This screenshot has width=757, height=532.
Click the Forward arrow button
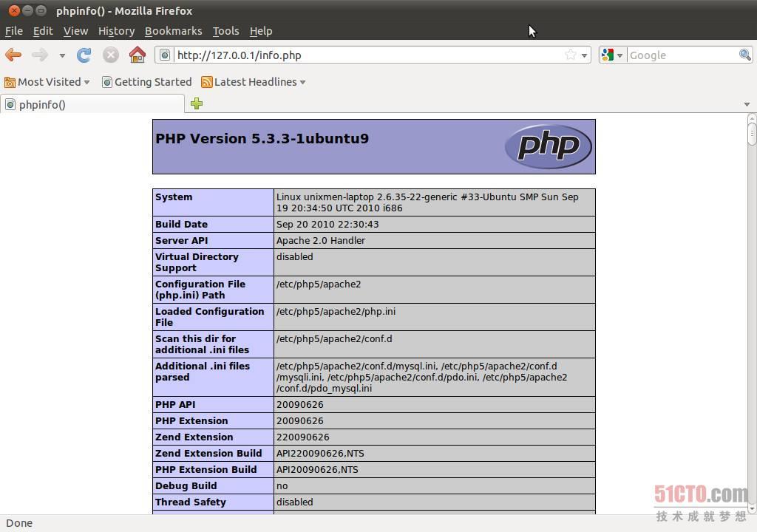40,55
